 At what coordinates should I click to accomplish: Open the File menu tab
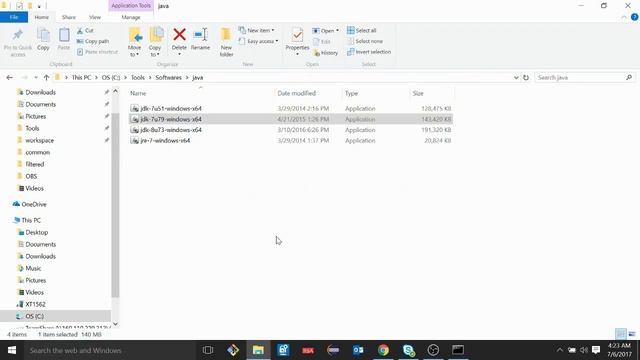tap(14, 17)
